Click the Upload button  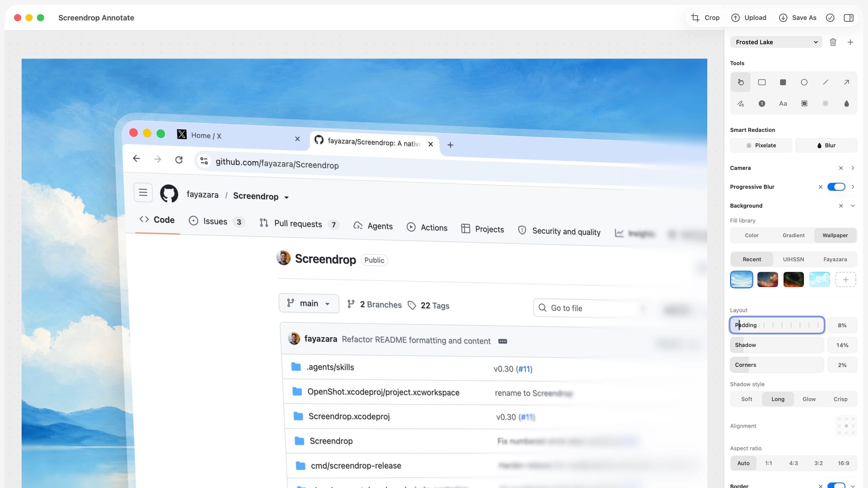coord(749,18)
